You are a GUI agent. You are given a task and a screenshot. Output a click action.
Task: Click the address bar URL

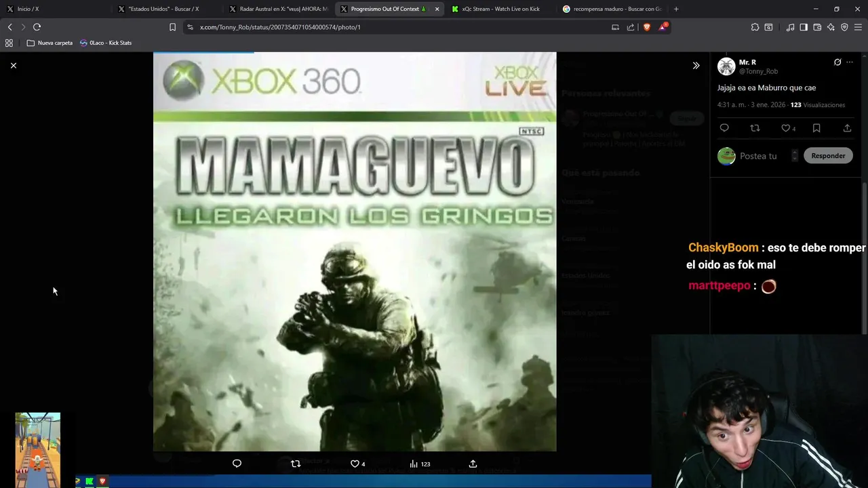280,27
